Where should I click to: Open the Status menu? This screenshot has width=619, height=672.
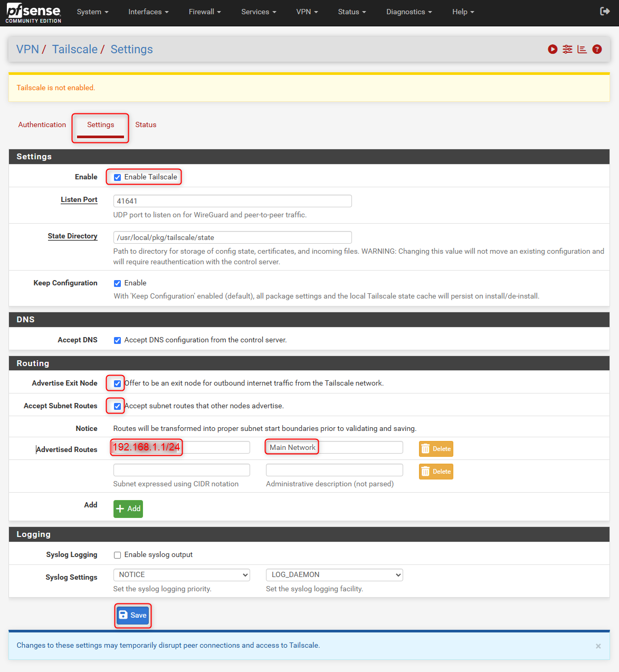click(x=352, y=12)
